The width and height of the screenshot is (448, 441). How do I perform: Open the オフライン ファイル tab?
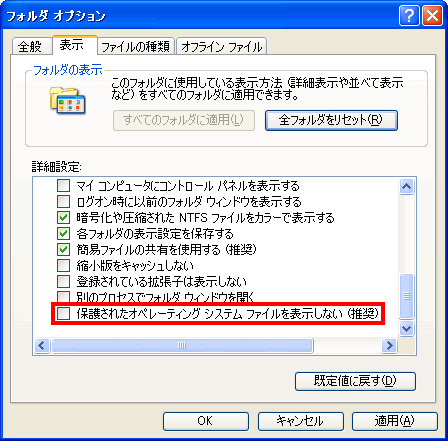click(x=222, y=46)
